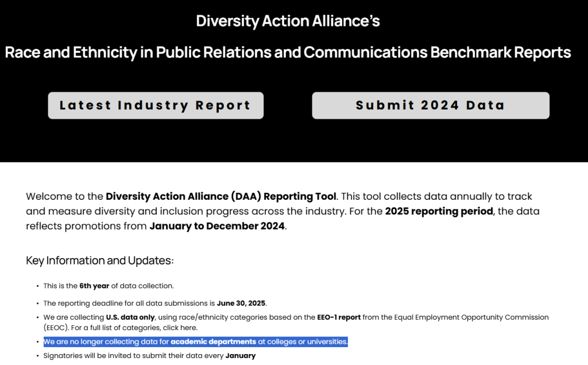This screenshot has width=588, height=365.
Task: Click the 'U.S. data only' bold text
Action: pos(130,317)
